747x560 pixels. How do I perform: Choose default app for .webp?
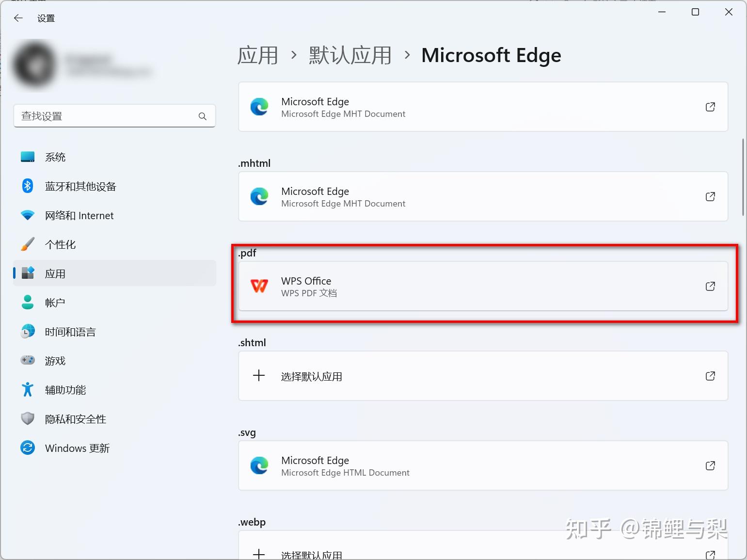[483, 545]
